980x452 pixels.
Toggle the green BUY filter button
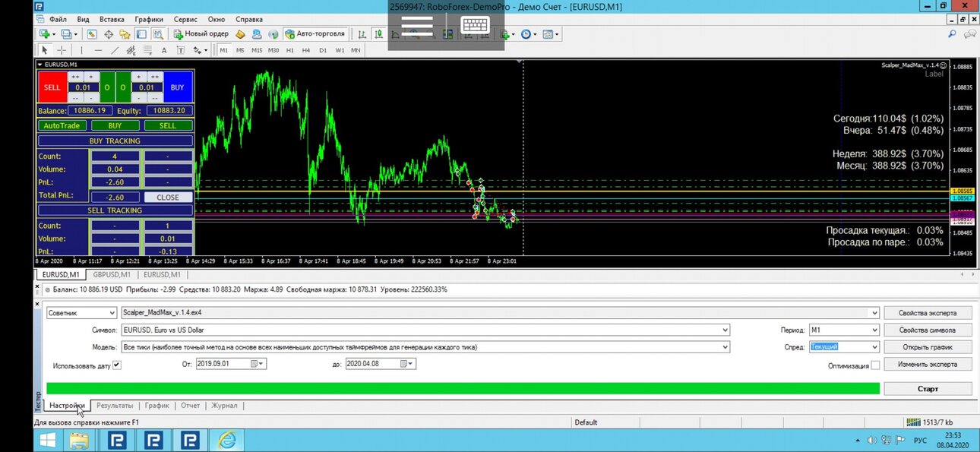click(x=115, y=125)
